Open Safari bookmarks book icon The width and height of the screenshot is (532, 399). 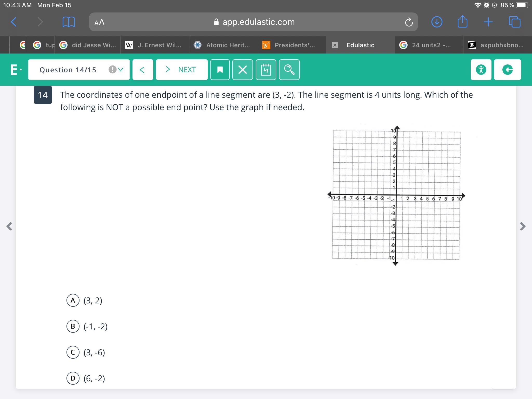coord(69,22)
